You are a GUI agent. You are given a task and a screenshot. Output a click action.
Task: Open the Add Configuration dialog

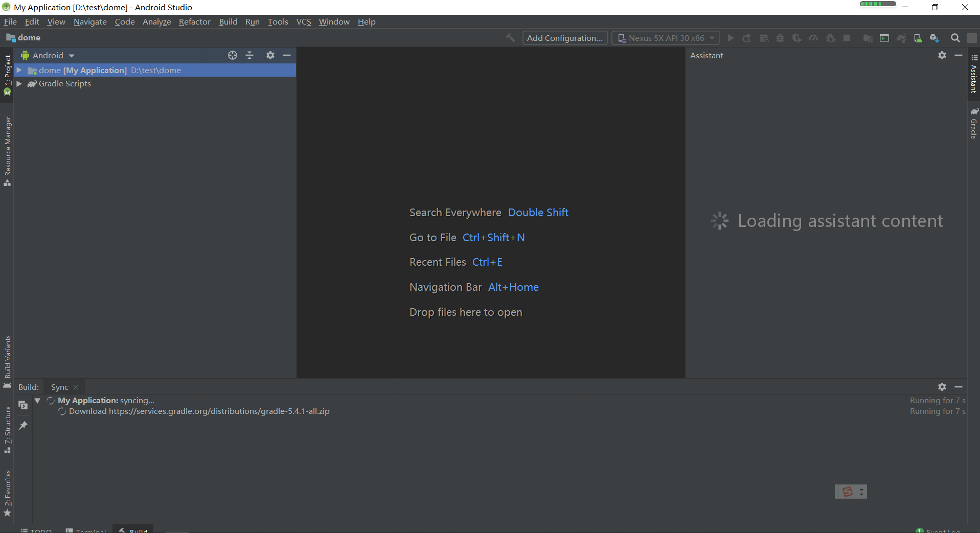click(x=565, y=38)
